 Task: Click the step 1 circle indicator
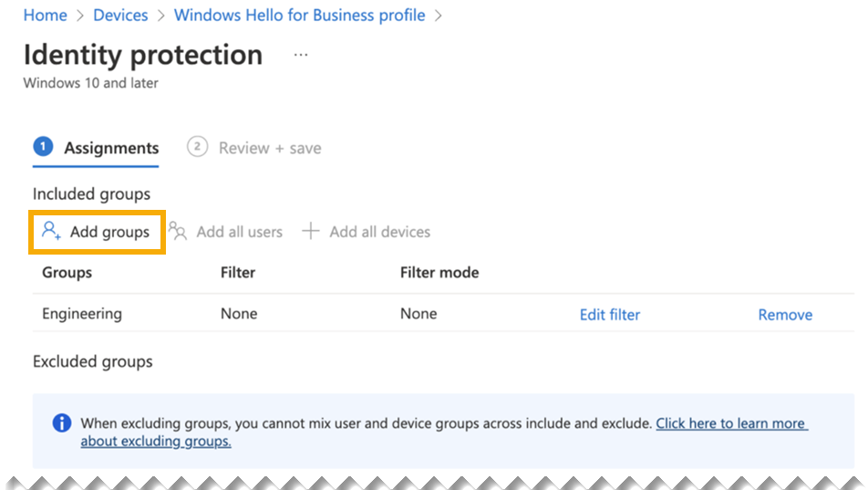click(43, 148)
